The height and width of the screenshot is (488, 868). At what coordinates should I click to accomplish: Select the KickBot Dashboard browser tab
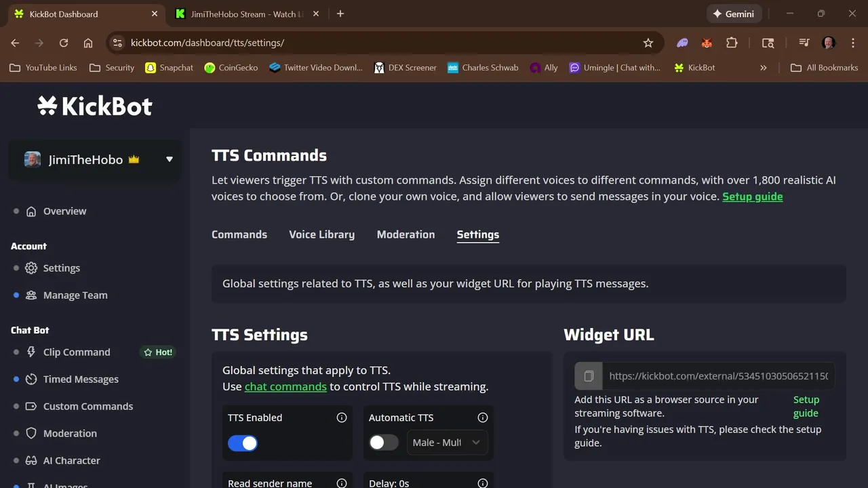point(85,14)
